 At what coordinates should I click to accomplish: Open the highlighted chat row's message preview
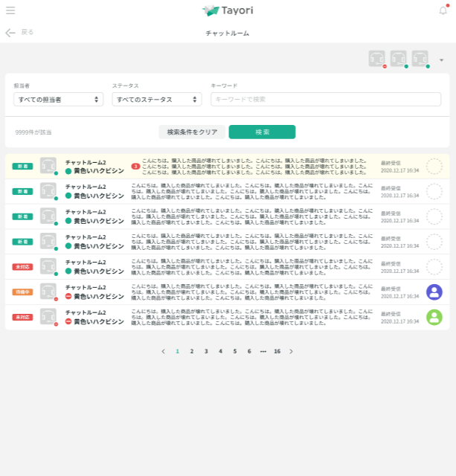[254, 167]
